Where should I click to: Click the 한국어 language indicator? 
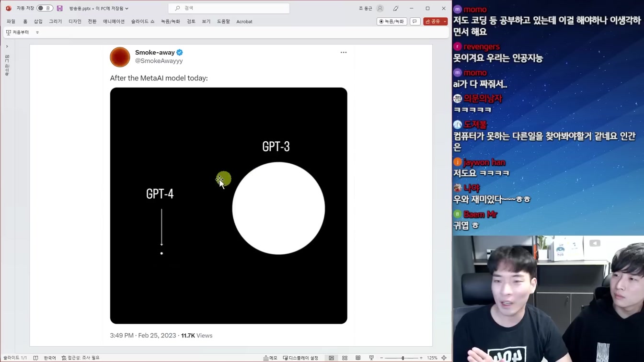click(50, 358)
